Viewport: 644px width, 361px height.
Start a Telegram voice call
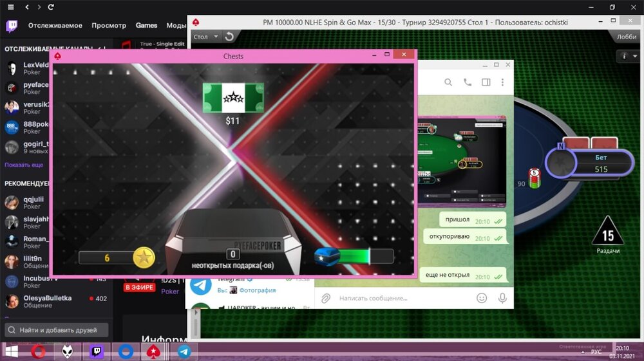click(468, 82)
